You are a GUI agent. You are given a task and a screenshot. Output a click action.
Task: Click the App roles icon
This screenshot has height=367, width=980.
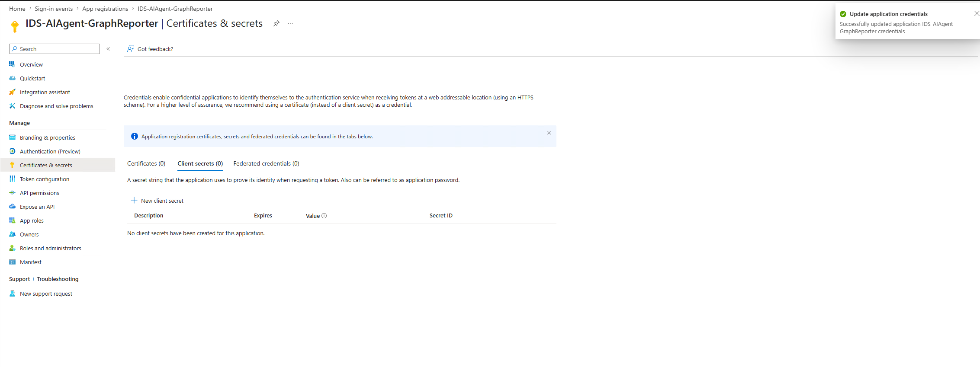12,220
